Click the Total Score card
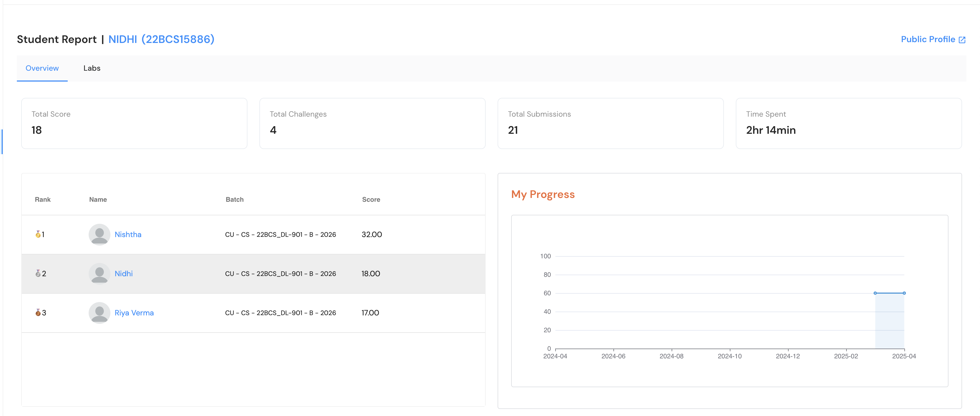The image size is (980, 416). pos(134,124)
